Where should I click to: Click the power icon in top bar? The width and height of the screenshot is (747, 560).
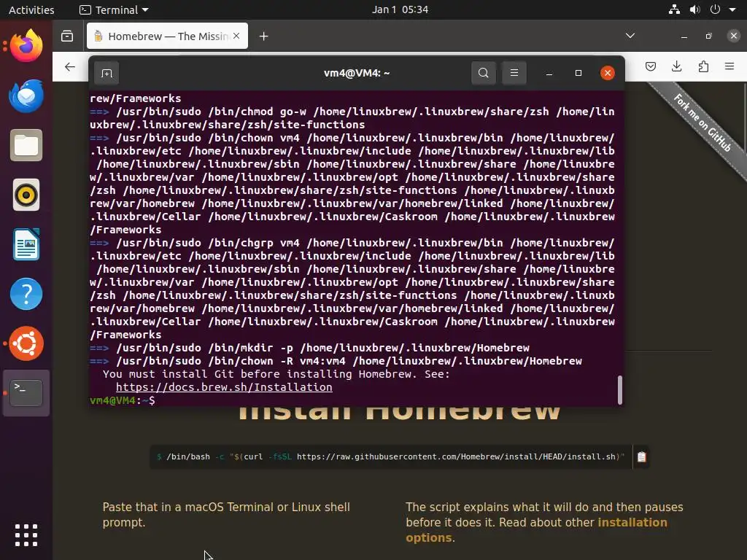[x=715, y=9]
